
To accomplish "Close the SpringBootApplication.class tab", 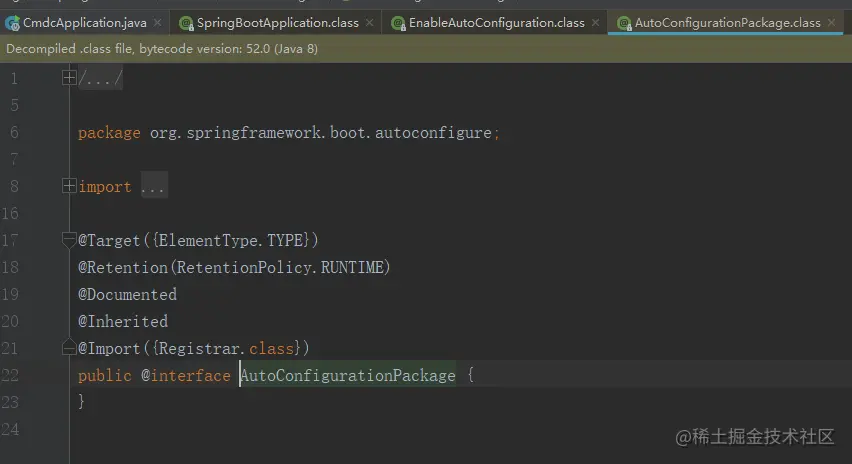I will [x=369, y=23].
